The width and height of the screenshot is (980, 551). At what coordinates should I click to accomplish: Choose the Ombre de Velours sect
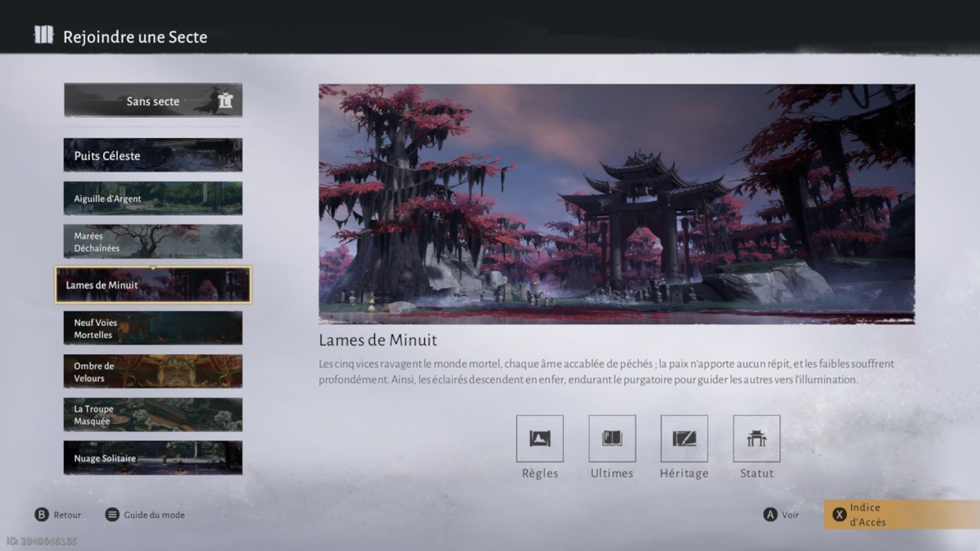pyautogui.click(x=153, y=371)
